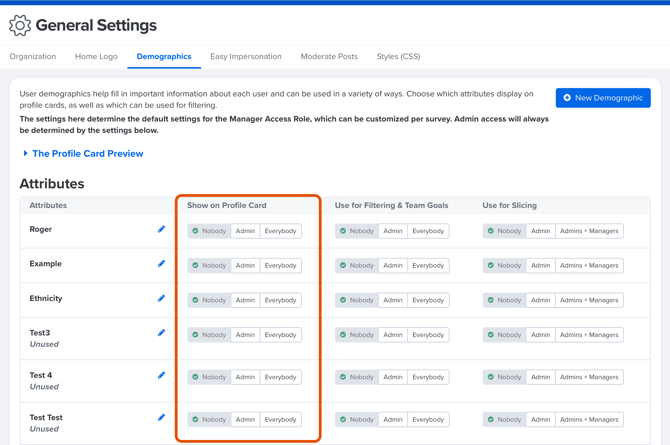The width and height of the screenshot is (670, 445).
Task: Edit the Example attribute via pencil icon
Action: click(161, 264)
